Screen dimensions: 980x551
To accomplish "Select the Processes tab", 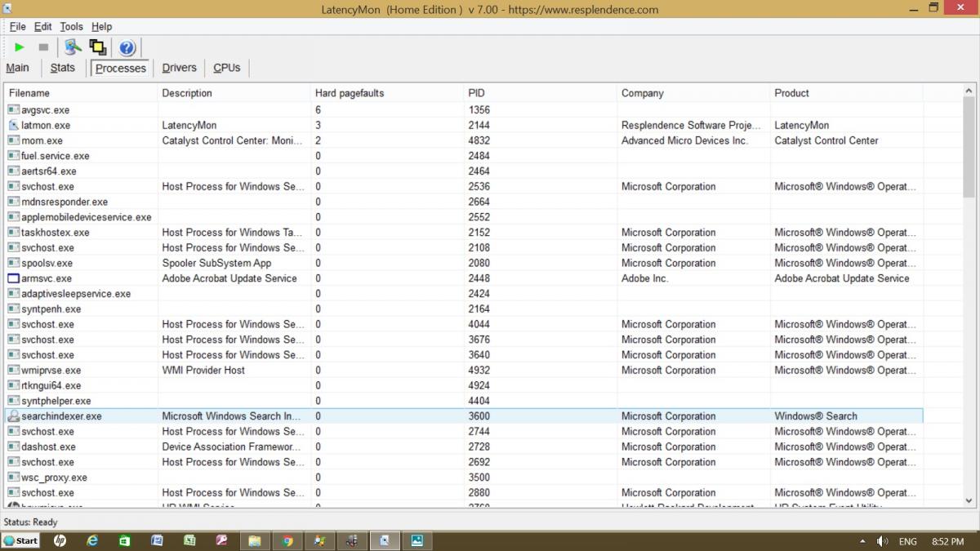I will [x=121, y=69].
